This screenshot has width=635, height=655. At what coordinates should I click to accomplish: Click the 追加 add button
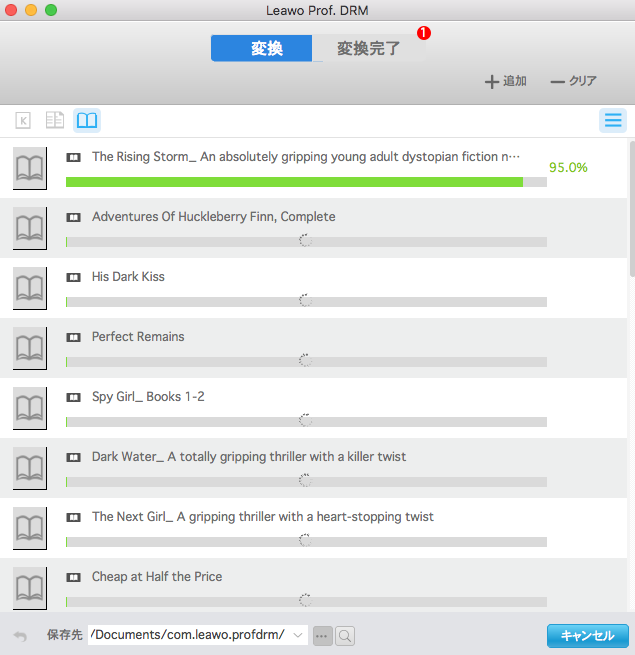[505, 81]
